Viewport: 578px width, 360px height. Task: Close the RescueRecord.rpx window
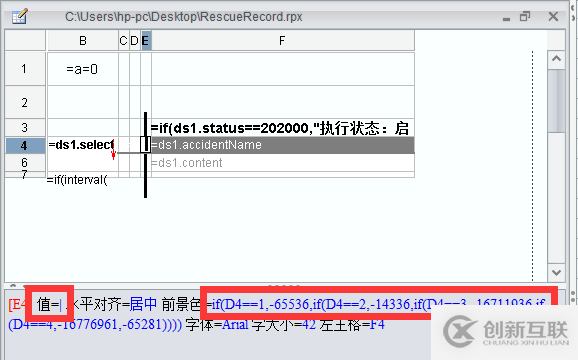[553, 17]
